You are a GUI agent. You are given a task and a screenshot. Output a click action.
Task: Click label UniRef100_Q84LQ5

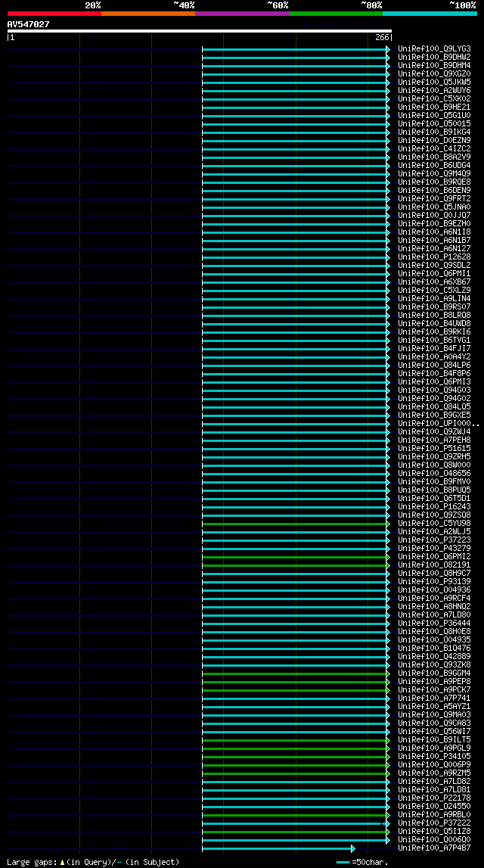coord(434,407)
